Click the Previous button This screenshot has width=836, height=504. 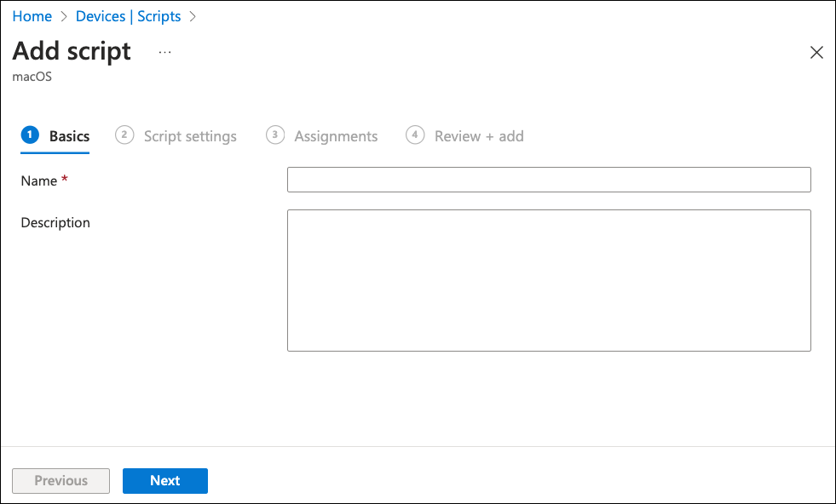point(61,481)
